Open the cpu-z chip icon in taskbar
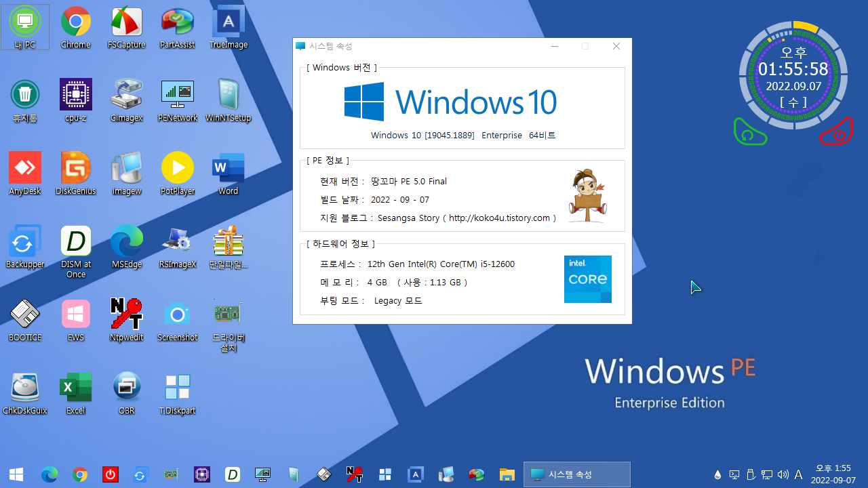The width and height of the screenshot is (868, 488). [201, 475]
